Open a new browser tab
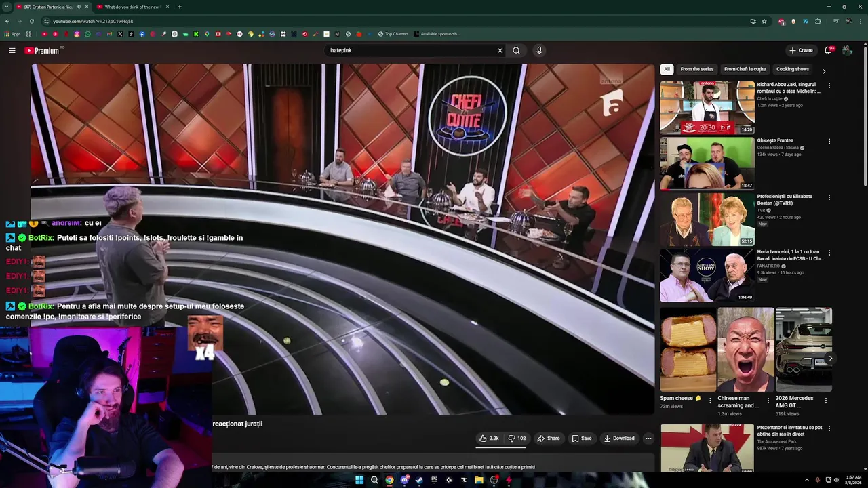The image size is (868, 488). 179,7
